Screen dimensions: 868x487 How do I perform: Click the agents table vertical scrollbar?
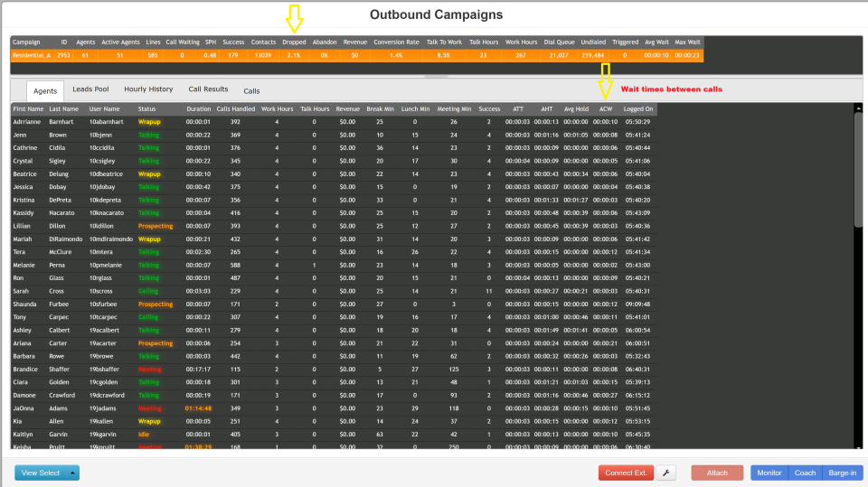858,169
